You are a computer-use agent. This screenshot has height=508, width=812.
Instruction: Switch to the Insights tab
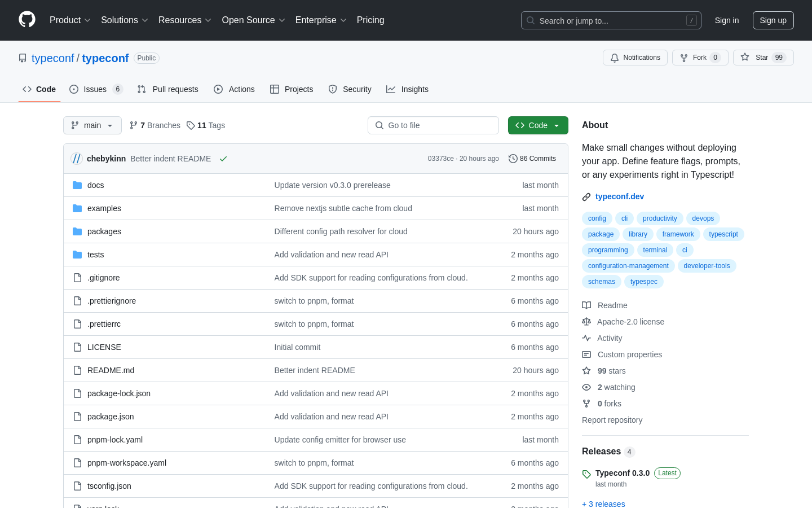coord(408,89)
